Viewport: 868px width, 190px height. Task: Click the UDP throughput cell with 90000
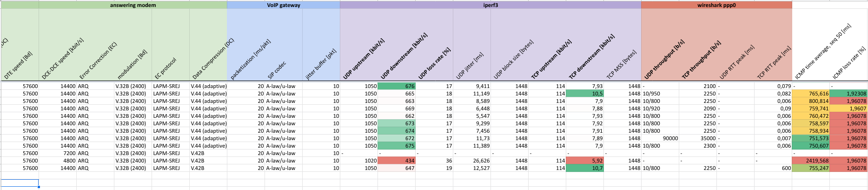click(x=660, y=138)
